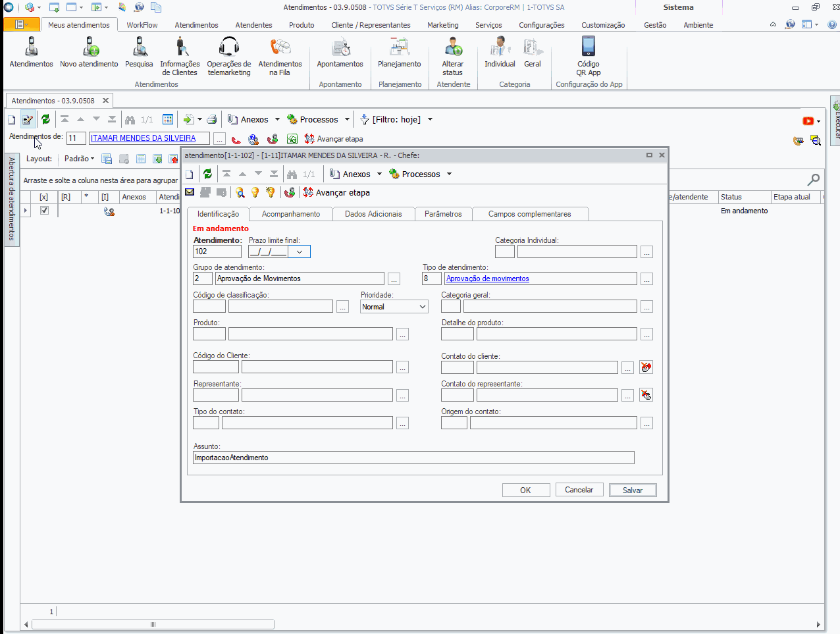Expand the Filtro: hoje dropdown arrow
This screenshot has height=634, width=840.
tap(430, 119)
